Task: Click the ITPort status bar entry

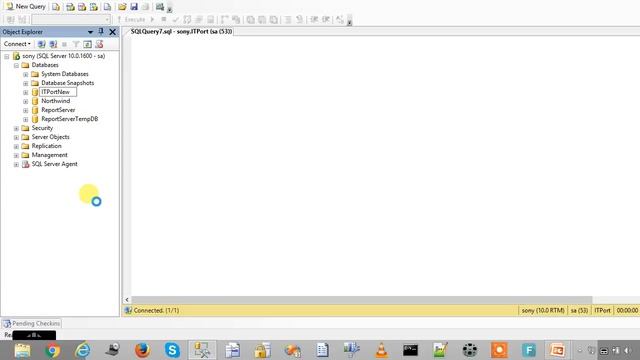Action: [602, 310]
